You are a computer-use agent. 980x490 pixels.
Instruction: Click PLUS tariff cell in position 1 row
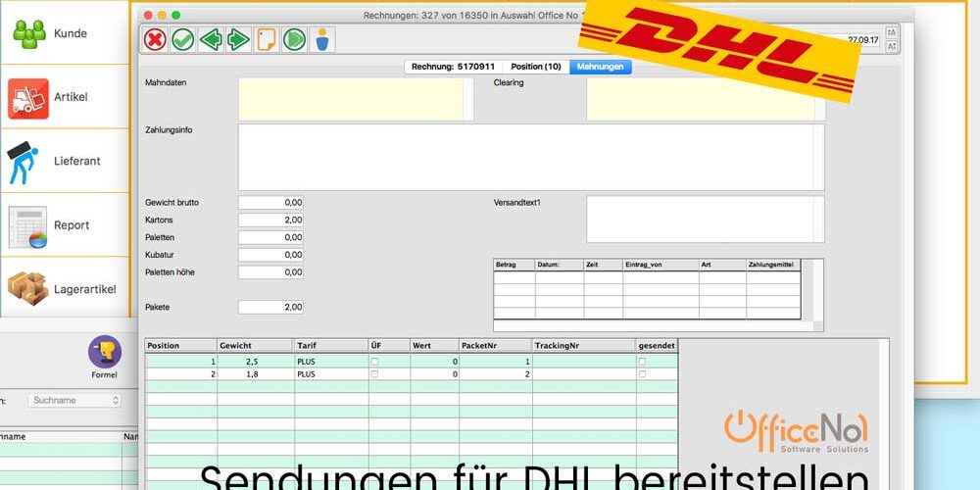tap(331, 362)
